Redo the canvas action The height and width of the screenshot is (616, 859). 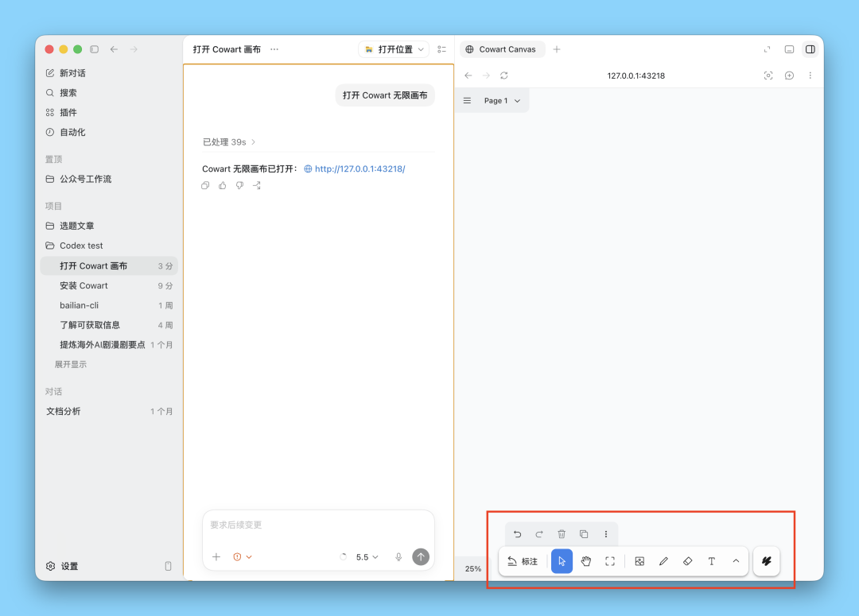tap(539, 534)
